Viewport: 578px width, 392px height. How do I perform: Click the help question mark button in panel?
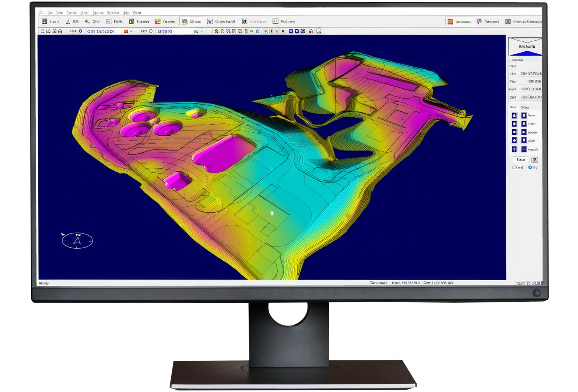(535, 159)
